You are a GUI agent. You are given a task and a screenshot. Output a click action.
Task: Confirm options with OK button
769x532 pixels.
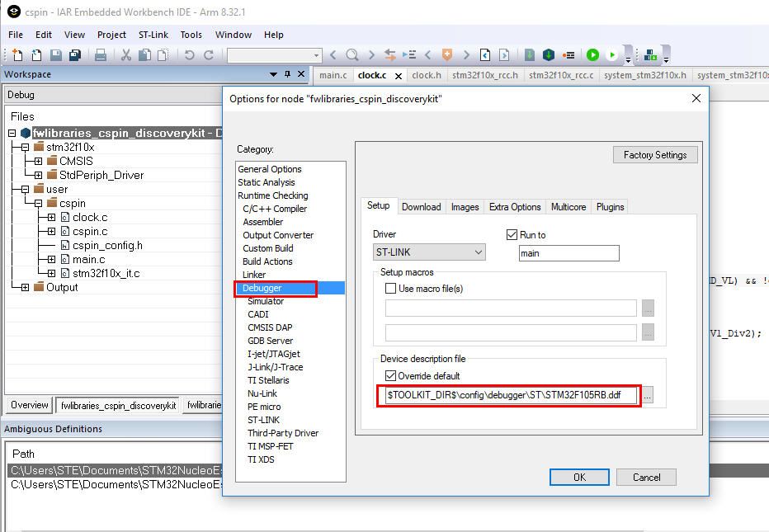click(579, 477)
